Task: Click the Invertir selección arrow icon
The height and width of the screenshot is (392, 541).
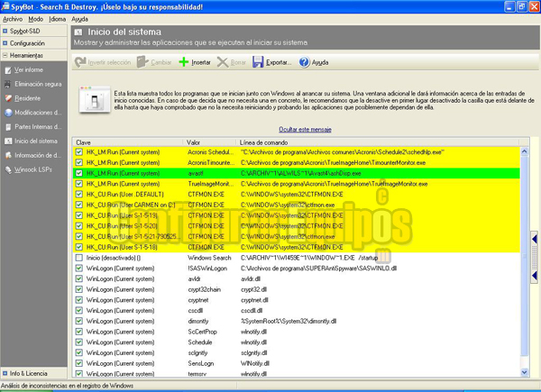Action: click(80, 62)
